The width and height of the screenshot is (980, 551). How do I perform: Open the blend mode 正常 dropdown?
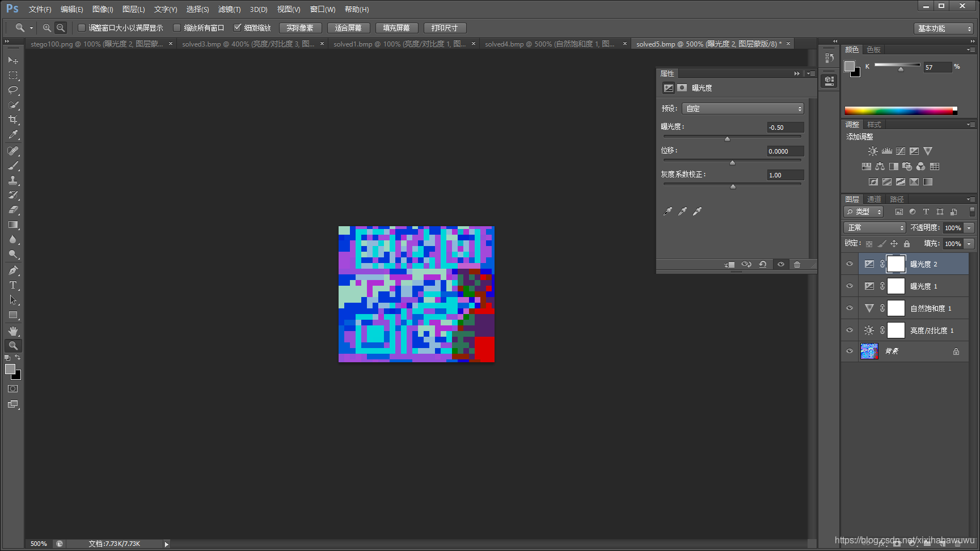875,227
